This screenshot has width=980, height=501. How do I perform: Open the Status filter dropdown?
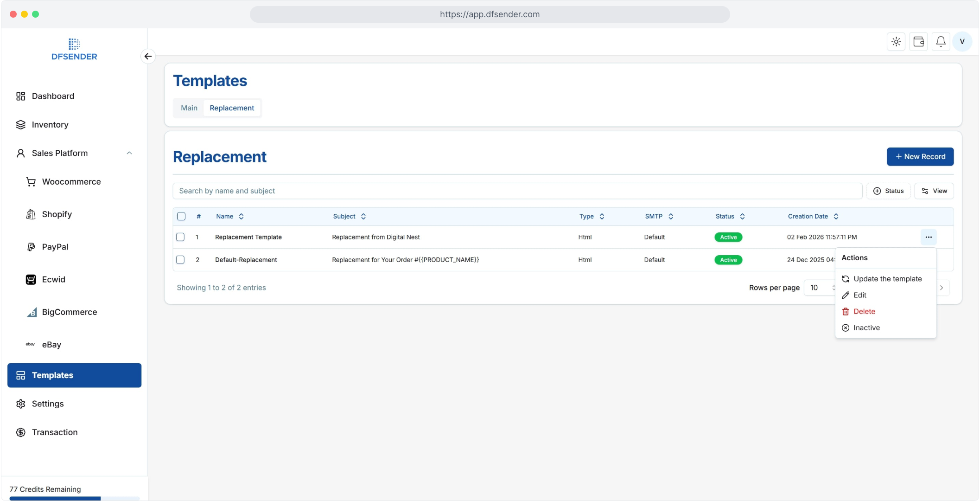click(888, 191)
